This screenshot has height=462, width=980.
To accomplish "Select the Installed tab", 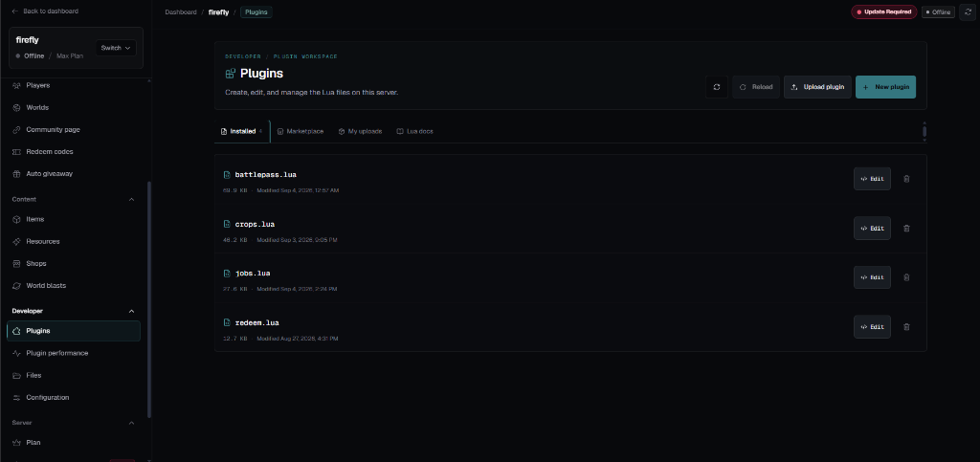I will [242, 131].
